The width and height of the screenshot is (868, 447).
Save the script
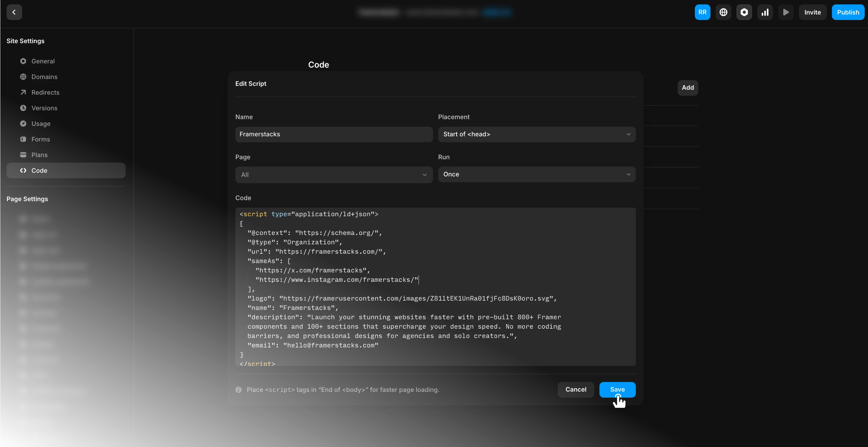point(617,390)
